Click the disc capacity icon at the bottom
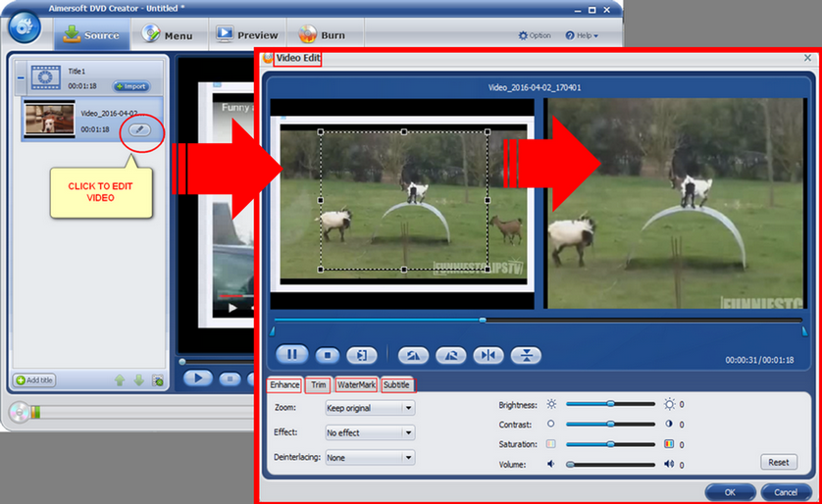This screenshot has width=822, height=504. click(x=19, y=412)
